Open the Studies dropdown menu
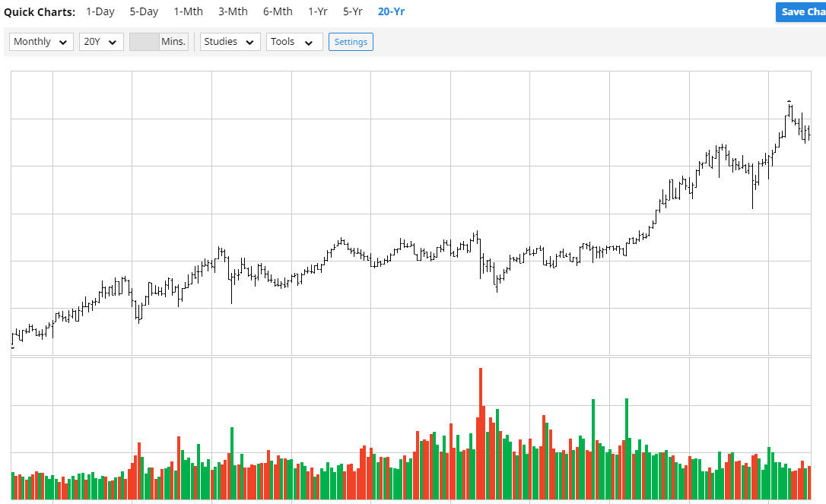The height and width of the screenshot is (504, 826). 230,42
